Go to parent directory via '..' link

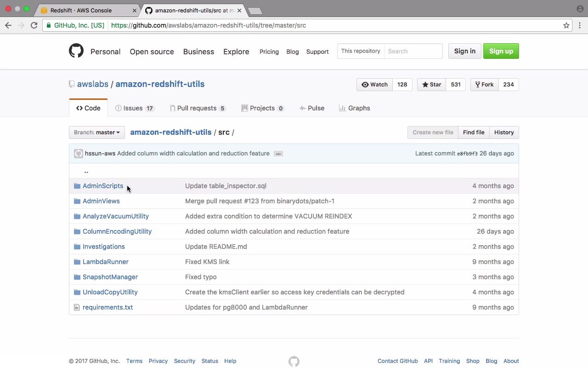(86, 171)
